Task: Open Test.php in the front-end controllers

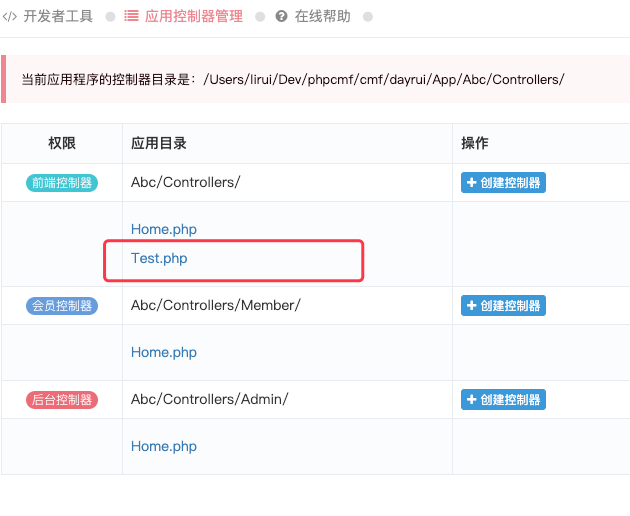Action: tap(159, 258)
